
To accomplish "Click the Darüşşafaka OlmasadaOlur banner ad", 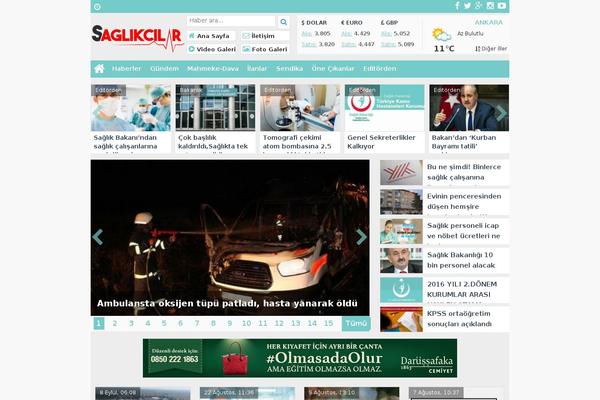I will pyautogui.click(x=300, y=358).
